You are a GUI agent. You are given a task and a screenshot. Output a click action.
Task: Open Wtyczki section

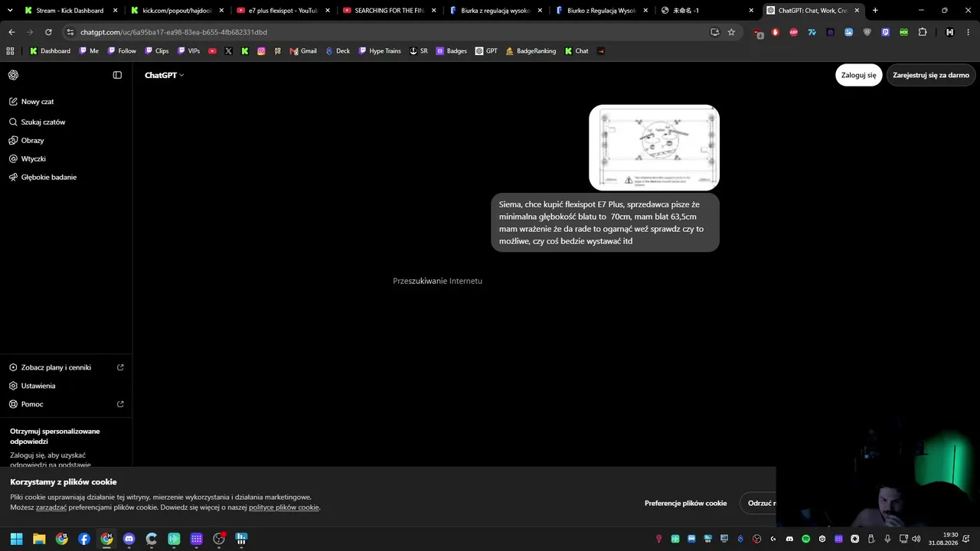pos(33,159)
